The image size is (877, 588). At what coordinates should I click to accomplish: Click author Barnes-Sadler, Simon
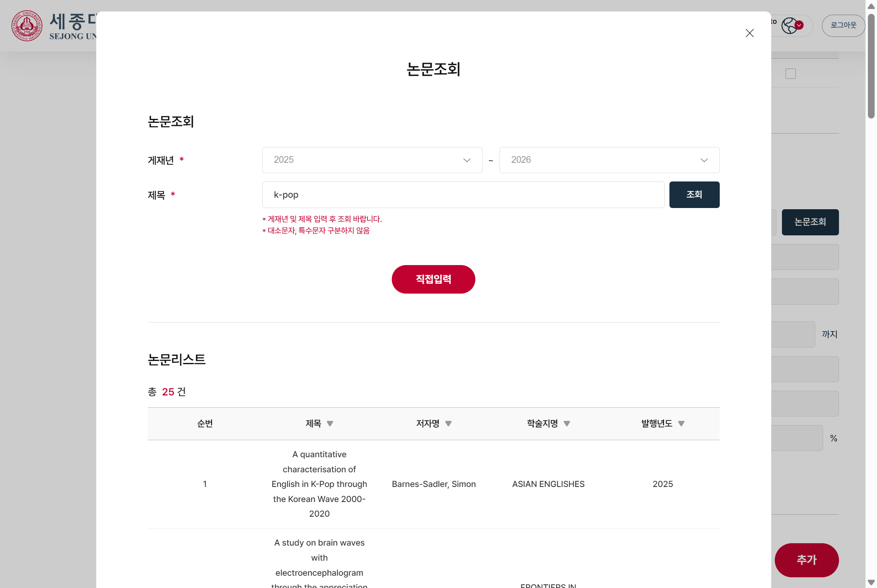click(x=434, y=484)
